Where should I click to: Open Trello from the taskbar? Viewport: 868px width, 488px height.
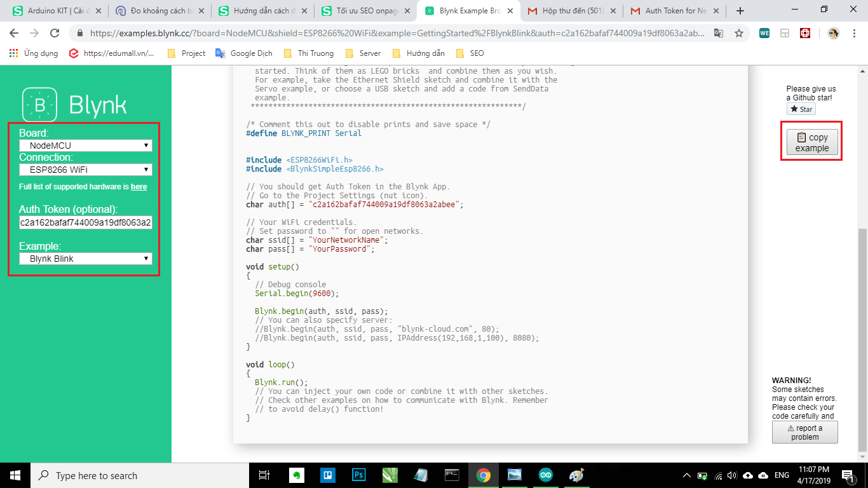328,475
